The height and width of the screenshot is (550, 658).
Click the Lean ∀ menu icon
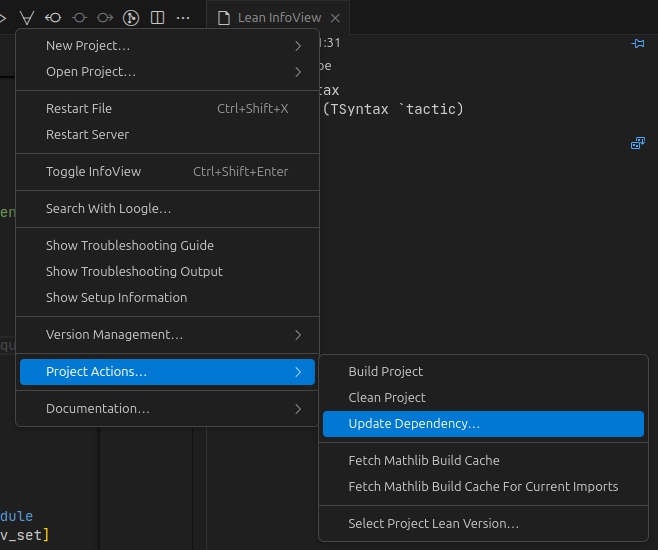27,18
